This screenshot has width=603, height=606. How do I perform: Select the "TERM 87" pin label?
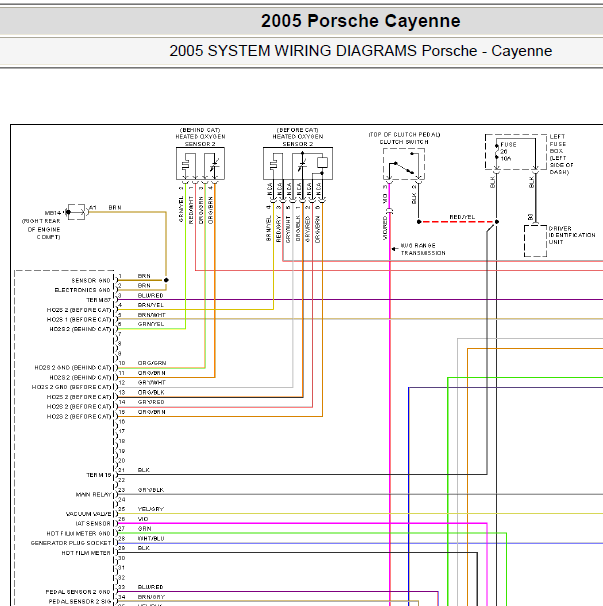coord(99,300)
